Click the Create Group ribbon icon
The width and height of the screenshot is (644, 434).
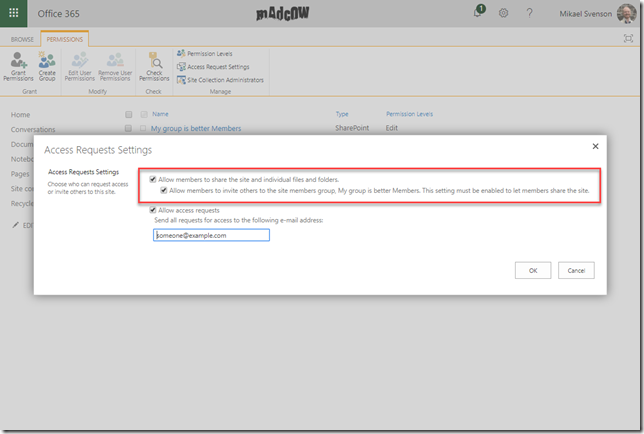point(47,66)
